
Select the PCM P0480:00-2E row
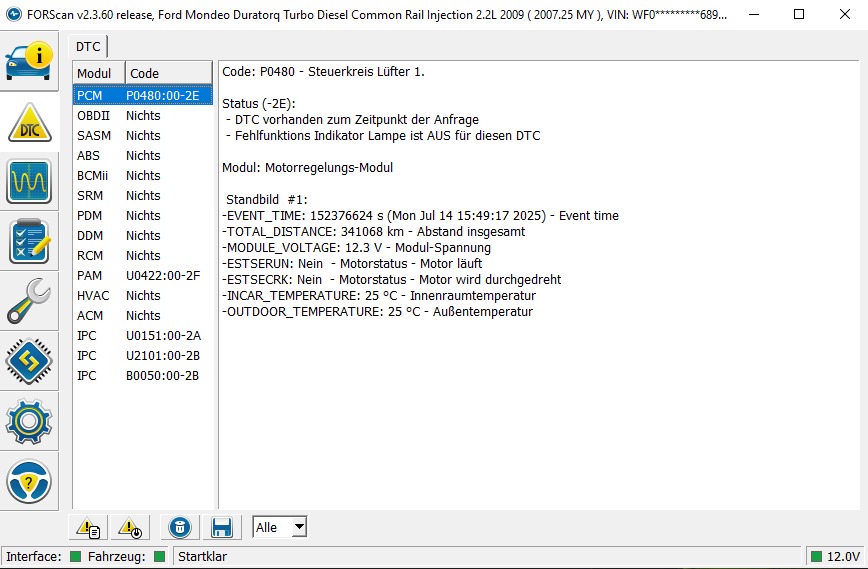tap(143, 95)
